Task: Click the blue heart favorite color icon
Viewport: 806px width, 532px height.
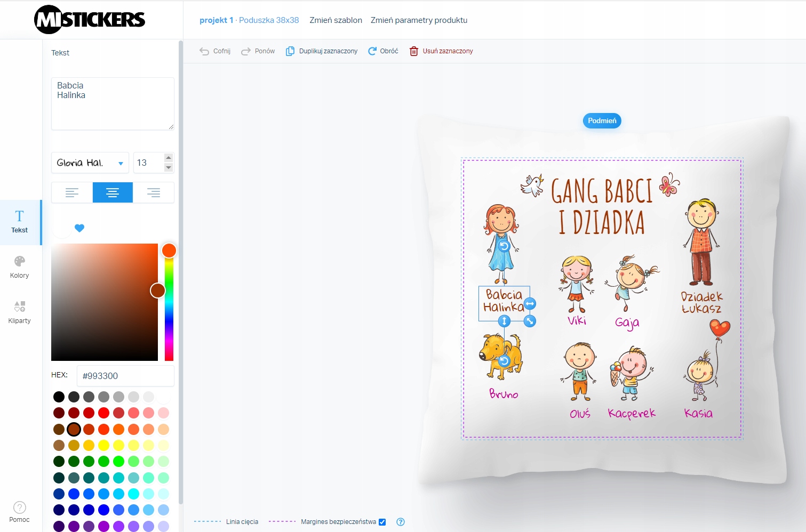Action: [x=79, y=228]
